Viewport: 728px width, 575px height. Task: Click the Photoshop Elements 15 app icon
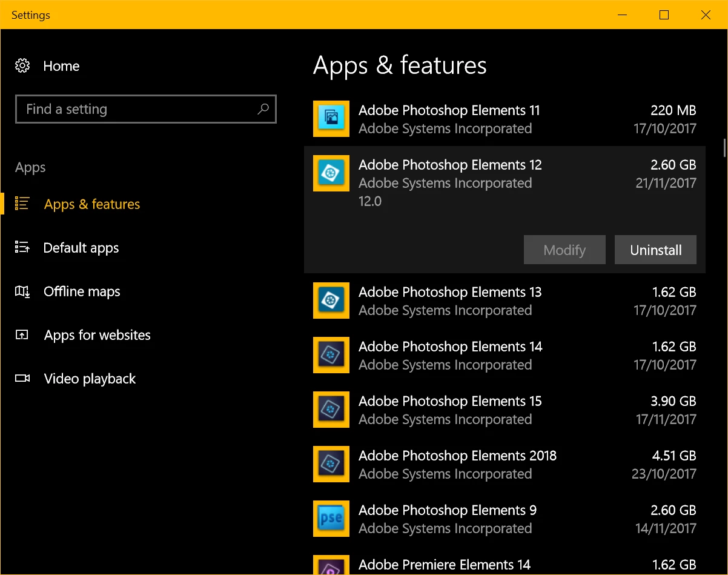(331, 410)
